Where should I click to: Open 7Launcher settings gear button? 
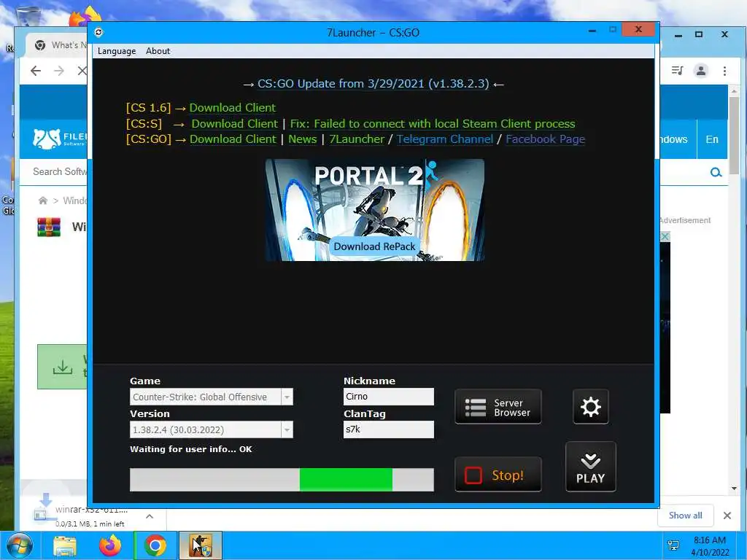point(590,407)
